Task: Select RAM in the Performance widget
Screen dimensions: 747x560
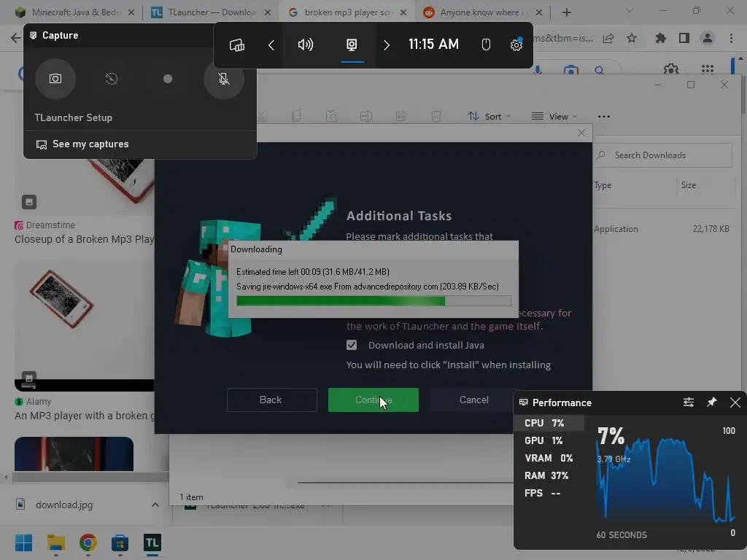Action: click(x=549, y=475)
